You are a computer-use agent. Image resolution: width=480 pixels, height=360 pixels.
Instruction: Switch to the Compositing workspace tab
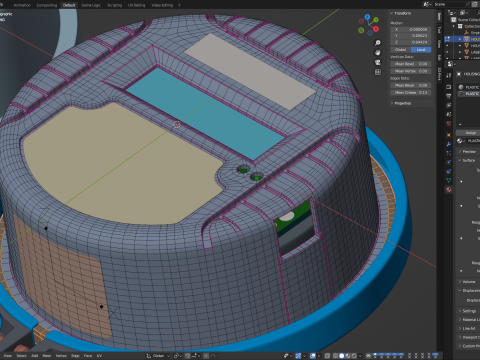[x=46, y=5]
